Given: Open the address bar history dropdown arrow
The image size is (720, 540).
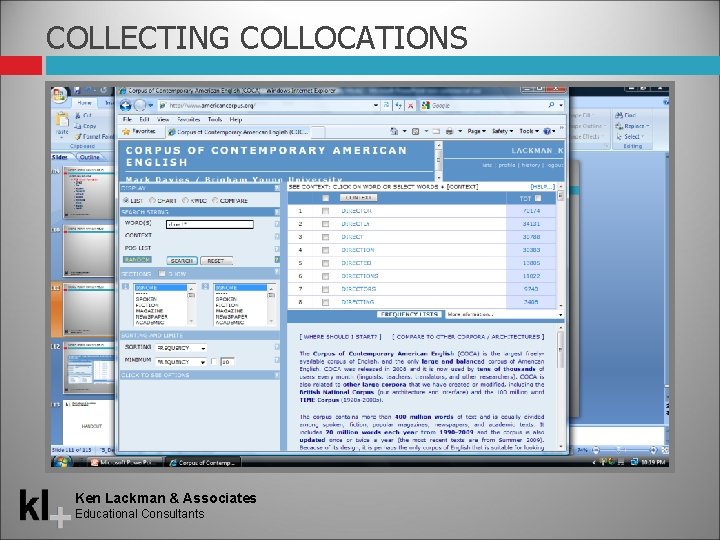Looking at the screenshot, I should click(376, 105).
